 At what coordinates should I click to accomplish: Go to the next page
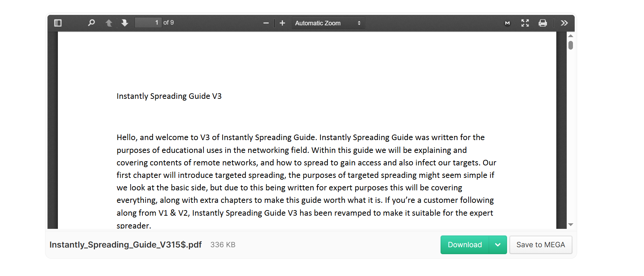point(125,23)
